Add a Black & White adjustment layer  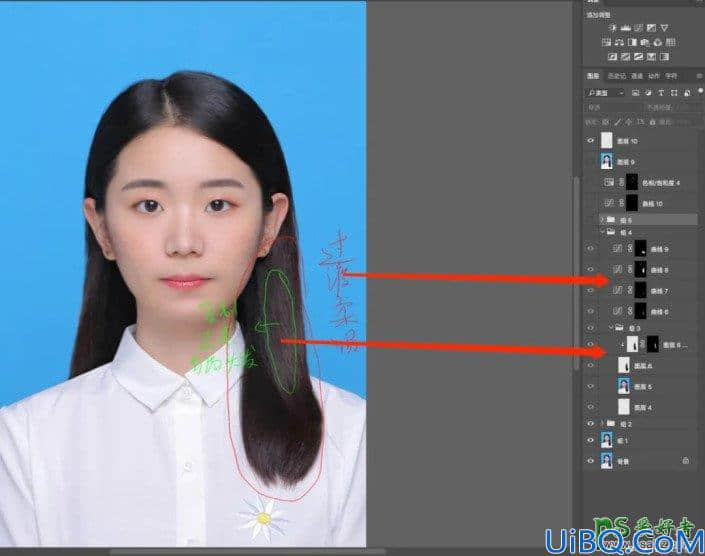coord(632,42)
